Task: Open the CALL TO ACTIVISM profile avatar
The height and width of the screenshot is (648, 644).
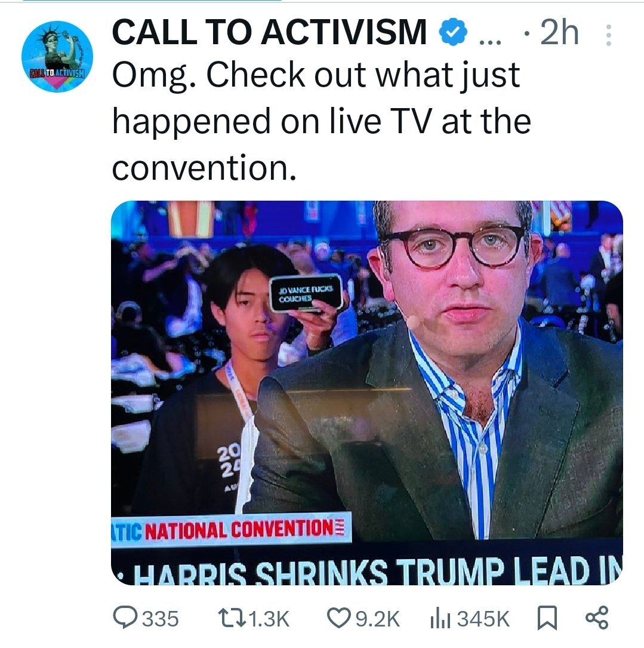Action: [57, 56]
